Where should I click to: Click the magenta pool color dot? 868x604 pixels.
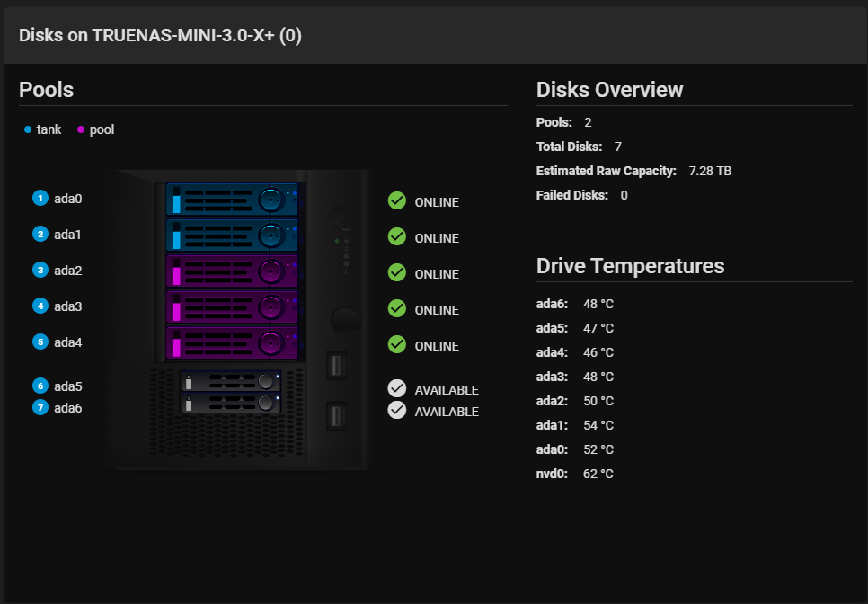[x=81, y=129]
